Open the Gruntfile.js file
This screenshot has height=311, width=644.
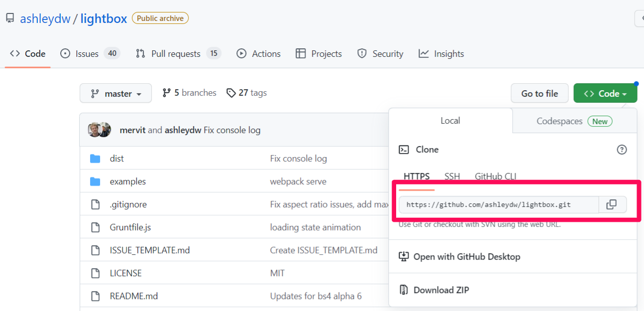(130, 227)
